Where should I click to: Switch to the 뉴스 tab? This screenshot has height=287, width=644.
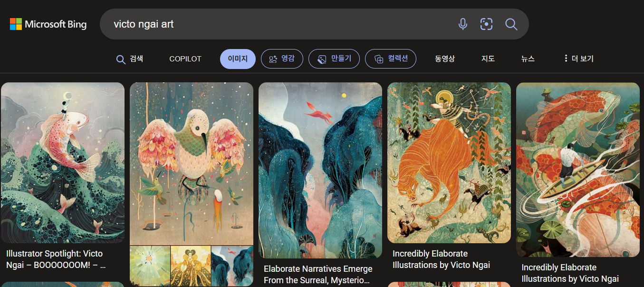[x=528, y=59]
